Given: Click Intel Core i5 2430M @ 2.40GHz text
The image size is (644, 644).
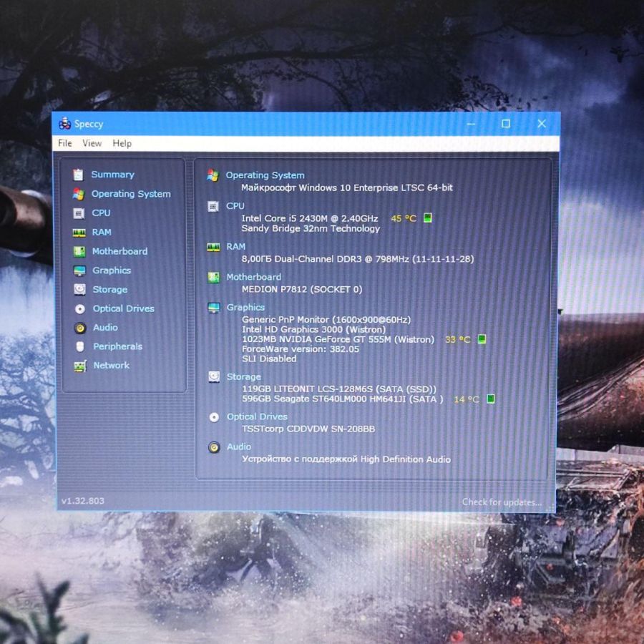Looking at the screenshot, I should [x=310, y=218].
